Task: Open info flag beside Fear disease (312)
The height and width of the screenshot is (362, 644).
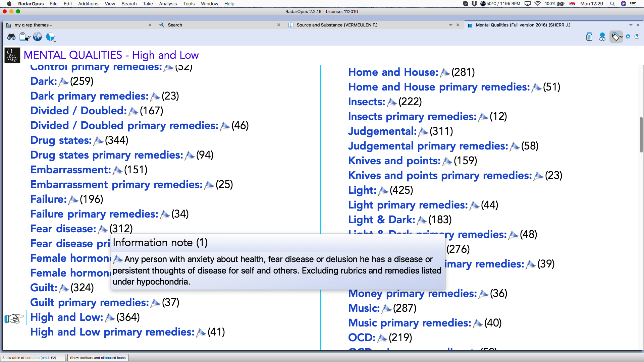Action: click(103, 229)
